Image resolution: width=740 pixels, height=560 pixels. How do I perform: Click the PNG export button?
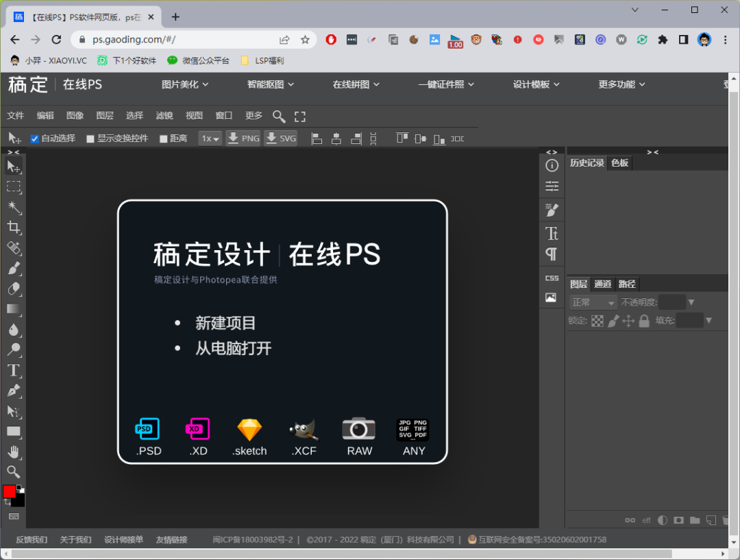click(243, 138)
